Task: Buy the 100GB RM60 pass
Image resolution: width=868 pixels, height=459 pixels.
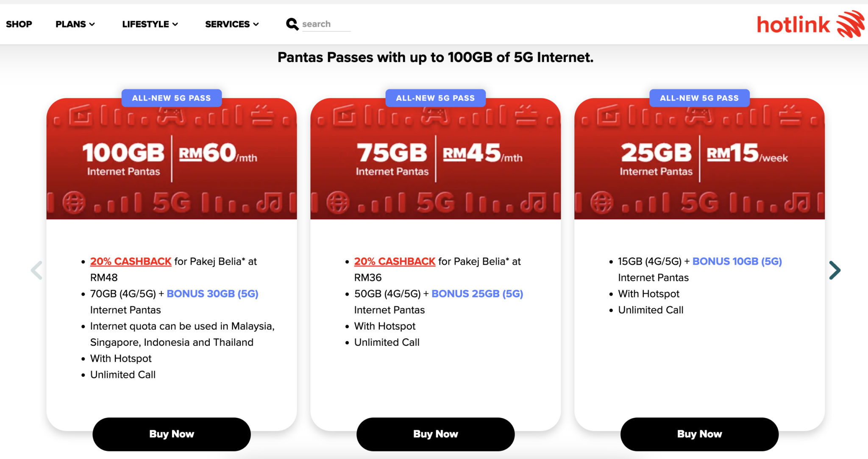Action: pyautogui.click(x=171, y=434)
